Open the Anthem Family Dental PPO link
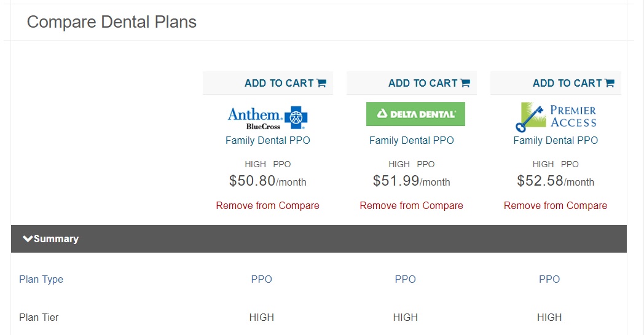The width and height of the screenshot is (644, 335). click(x=268, y=141)
